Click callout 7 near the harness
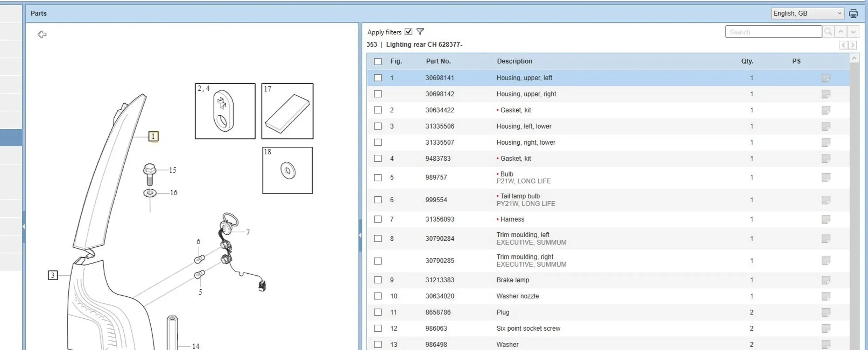This screenshot has height=350, width=868. point(248,232)
